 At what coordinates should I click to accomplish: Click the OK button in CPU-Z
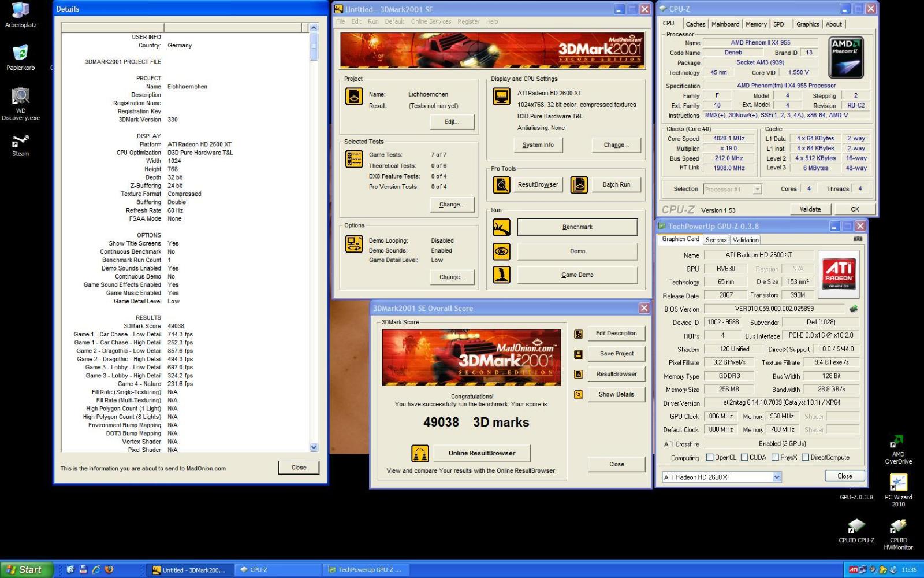coord(855,209)
